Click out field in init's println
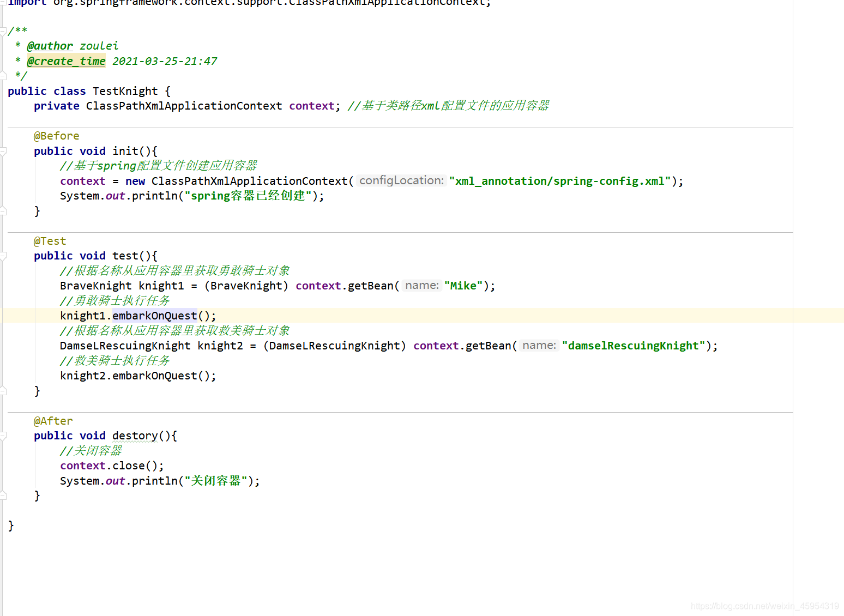This screenshot has height=616, width=844. tap(116, 196)
